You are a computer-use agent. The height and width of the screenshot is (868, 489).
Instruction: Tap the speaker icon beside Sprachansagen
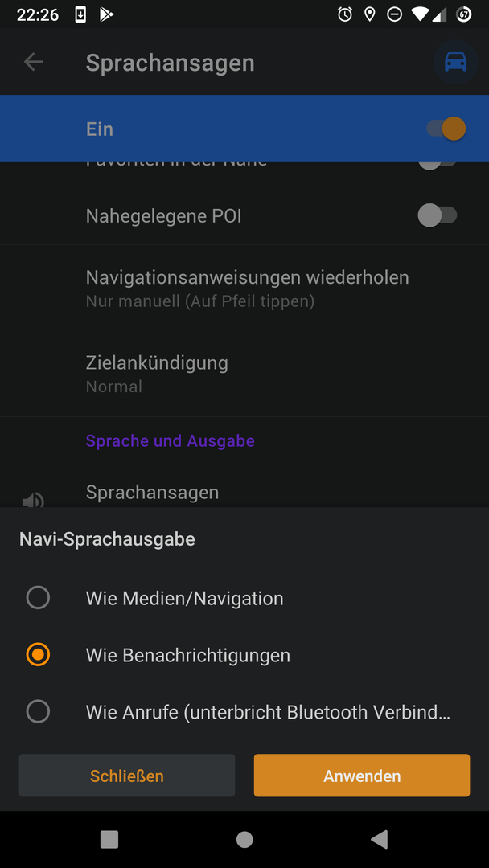[33, 501]
